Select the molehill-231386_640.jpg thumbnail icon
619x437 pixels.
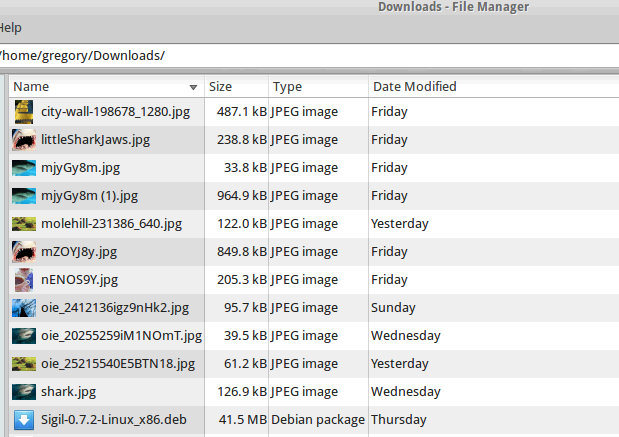(x=23, y=223)
